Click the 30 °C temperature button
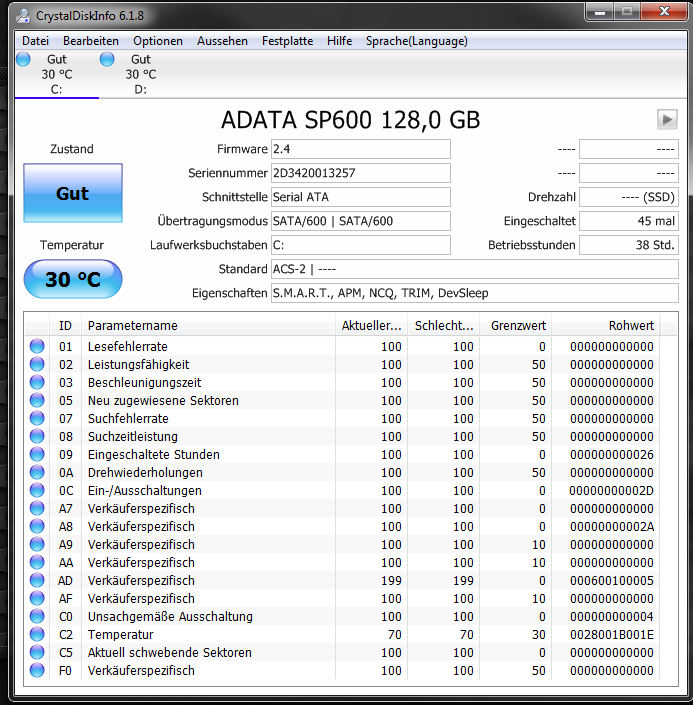The height and width of the screenshot is (705, 693). 73,279
